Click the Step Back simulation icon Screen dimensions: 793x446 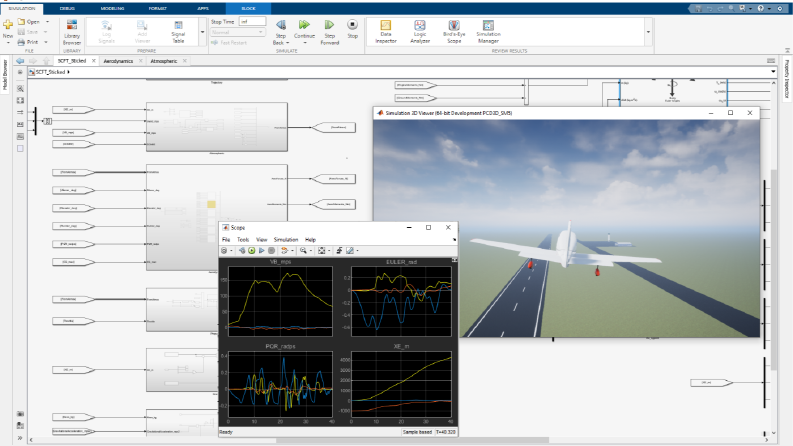(x=281, y=25)
